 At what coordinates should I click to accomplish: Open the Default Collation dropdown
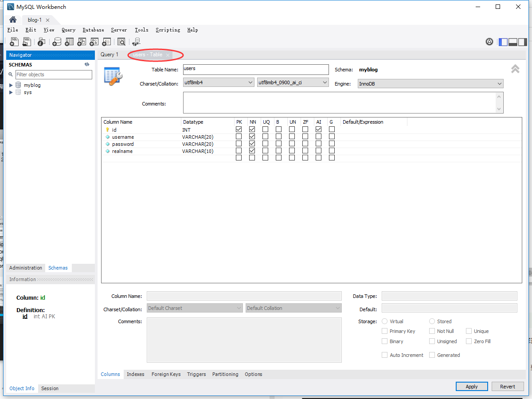coord(293,308)
